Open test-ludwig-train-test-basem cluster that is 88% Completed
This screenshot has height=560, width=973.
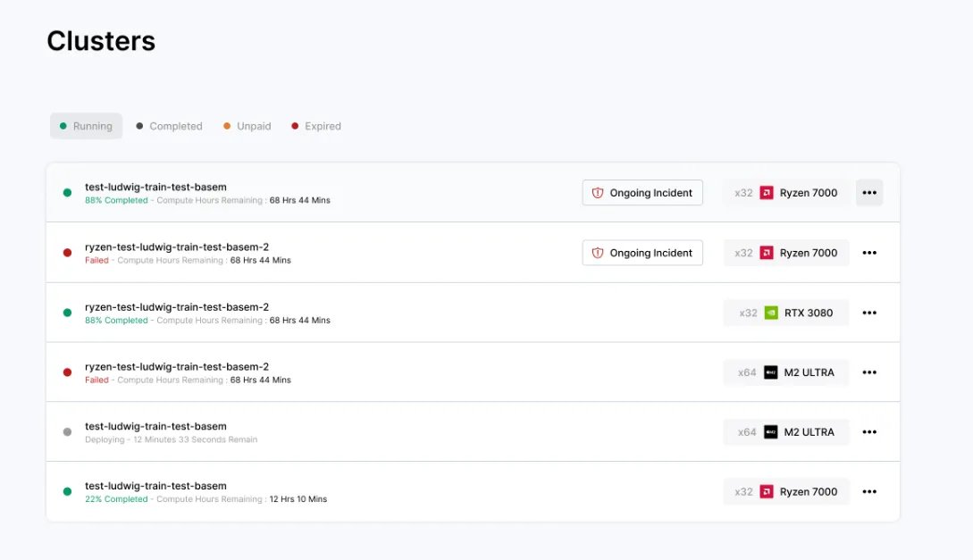(155, 187)
